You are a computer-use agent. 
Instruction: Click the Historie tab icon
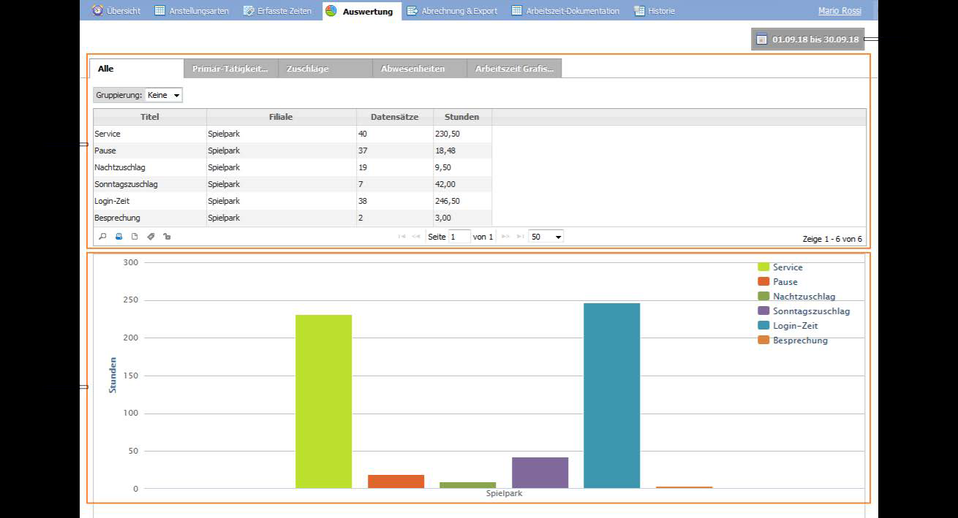tap(639, 10)
